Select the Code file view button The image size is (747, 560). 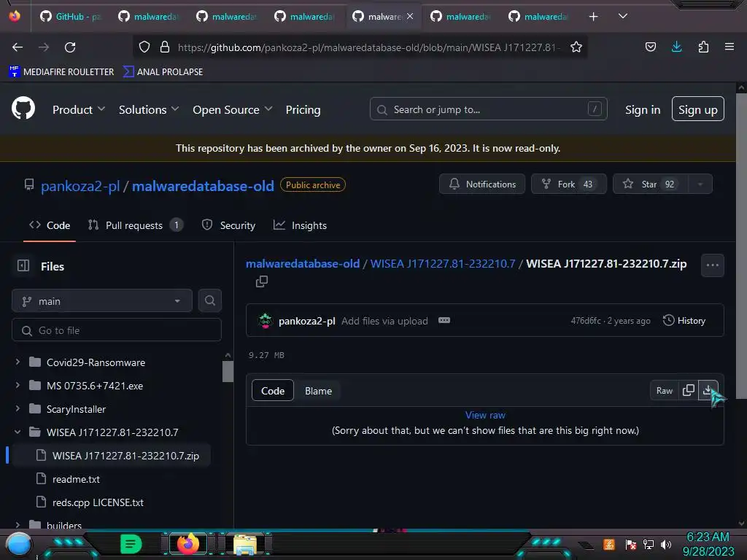click(273, 391)
